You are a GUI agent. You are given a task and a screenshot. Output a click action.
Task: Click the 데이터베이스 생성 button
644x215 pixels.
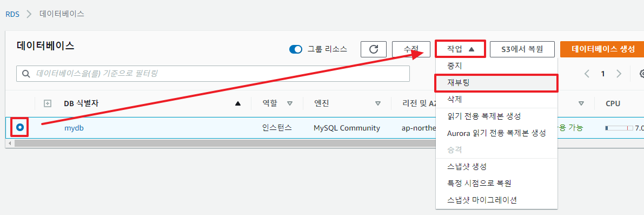tap(602, 49)
